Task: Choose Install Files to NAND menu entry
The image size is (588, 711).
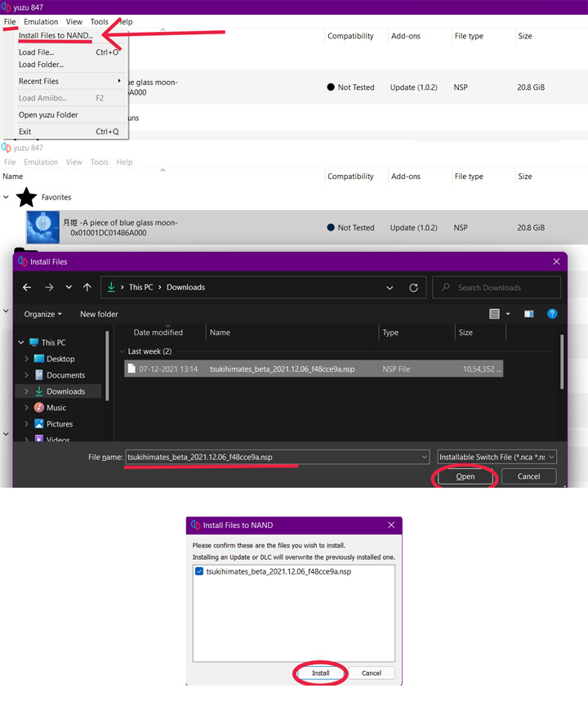Action: (x=55, y=36)
